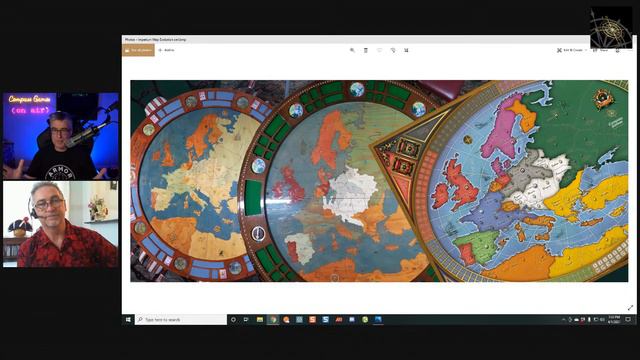Image resolution: width=640 pixels, height=360 pixels.
Task: Click the volume speaker tray icon
Action: click(602, 320)
